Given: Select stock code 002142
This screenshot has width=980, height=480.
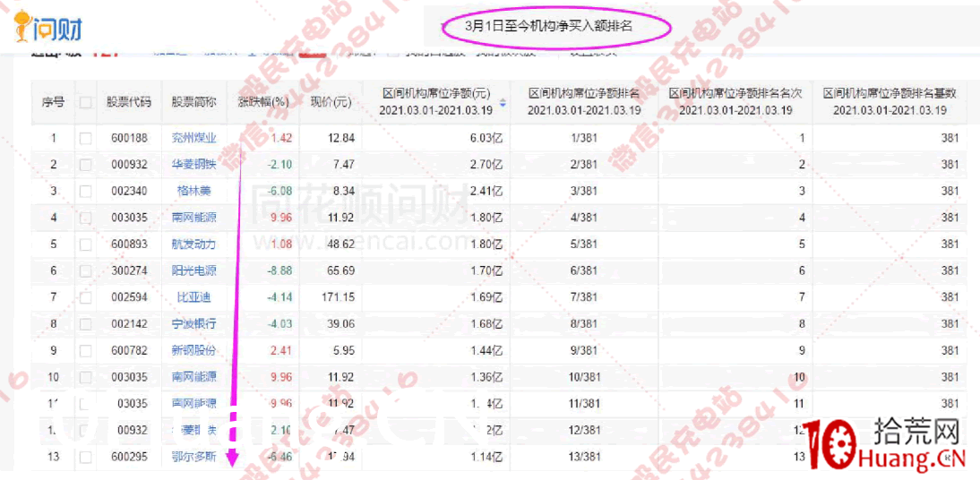Looking at the screenshot, I should point(128,324).
